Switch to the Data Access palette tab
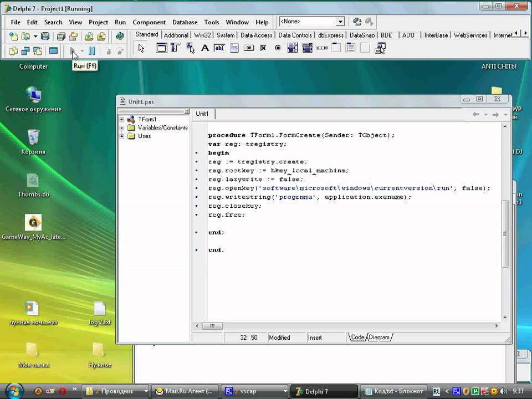The image size is (532, 399). (256, 35)
